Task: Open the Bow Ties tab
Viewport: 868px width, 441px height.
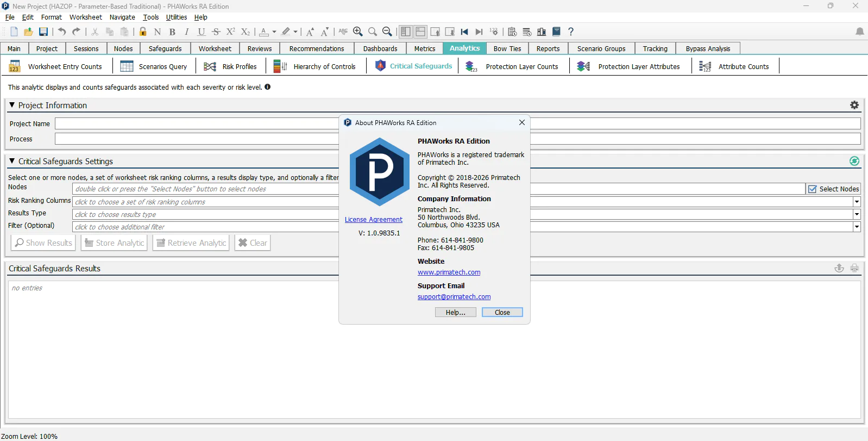Action: coord(507,48)
